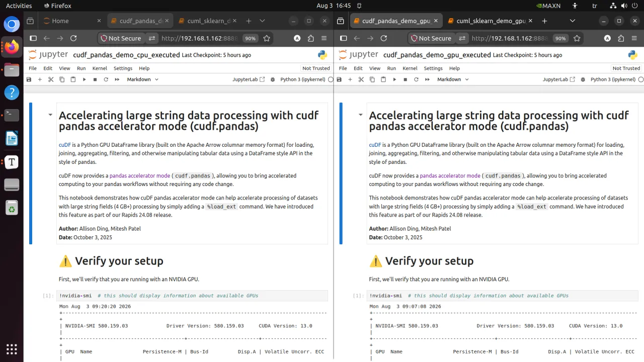
Task: Interrupt the kernel in the left notebook
Action: coord(95,79)
